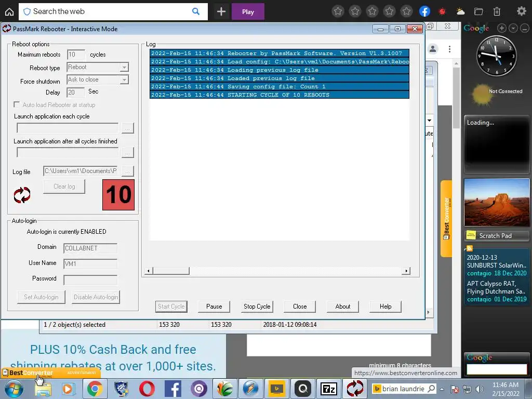Click the Close button beside Stop Cycle
Screen dimensions: 532x399
click(x=300, y=307)
